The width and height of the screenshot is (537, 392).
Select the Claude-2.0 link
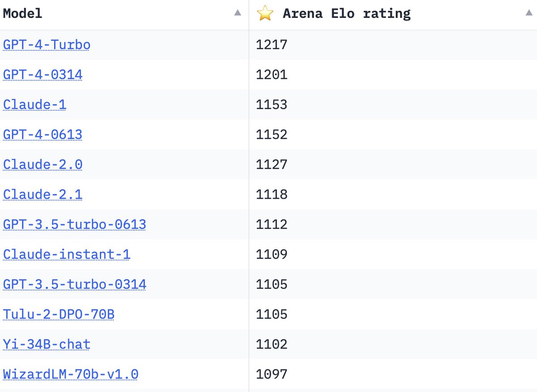pyautogui.click(x=43, y=165)
